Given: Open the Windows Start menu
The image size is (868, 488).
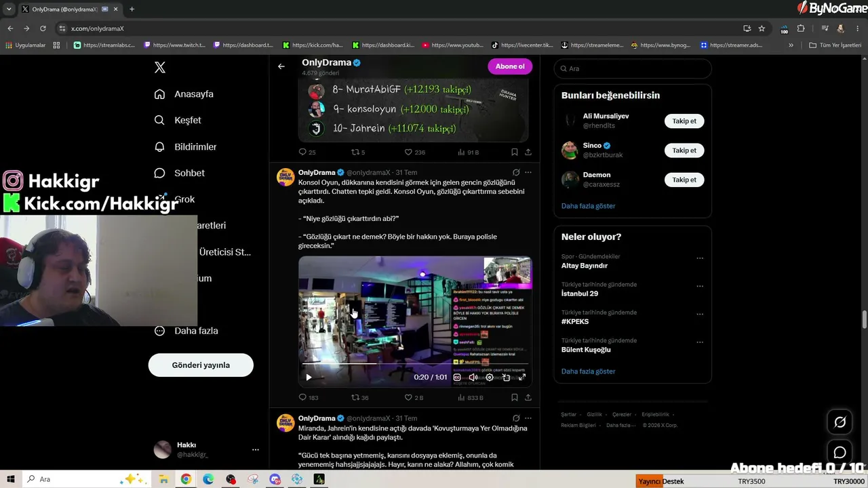Looking at the screenshot, I should [x=11, y=479].
